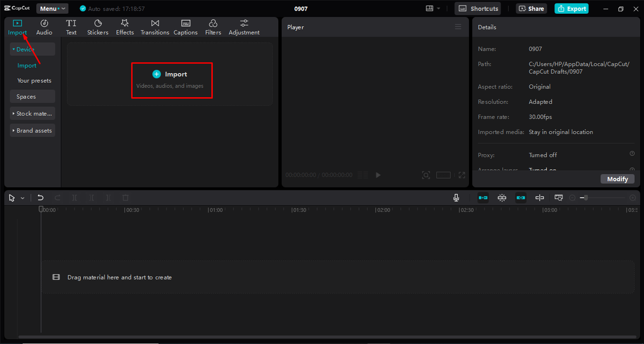Click the timeline cover preview settings icon
Image resolution: width=644 pixels, height=344 pixels.
[x=558, y=198]
